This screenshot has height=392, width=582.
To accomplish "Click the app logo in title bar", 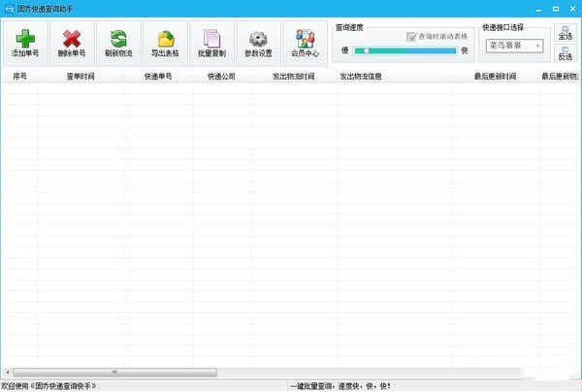I will [9, 9].
